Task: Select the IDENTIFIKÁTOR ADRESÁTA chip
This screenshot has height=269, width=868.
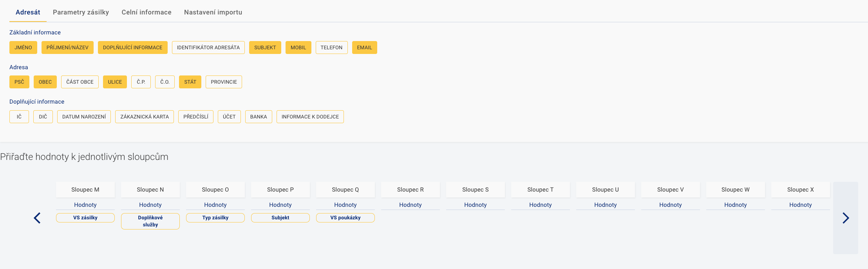Action: (208, 47)
